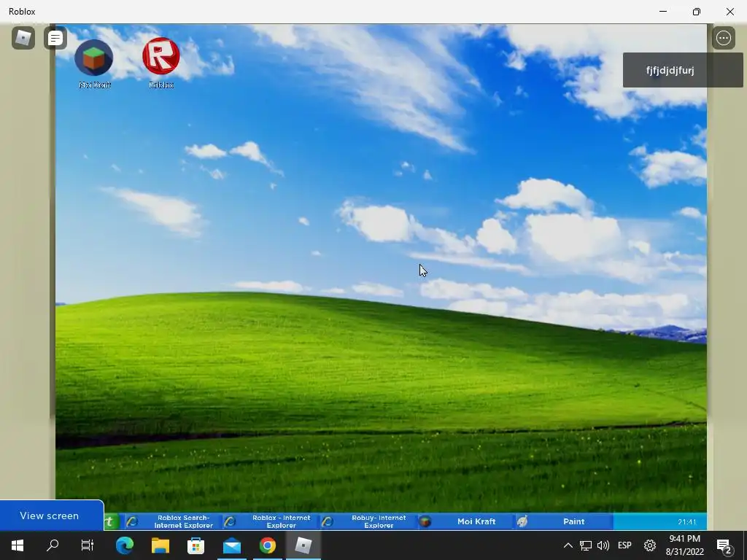
Task: Open Windows taskbar search
Action: (53, 545)
